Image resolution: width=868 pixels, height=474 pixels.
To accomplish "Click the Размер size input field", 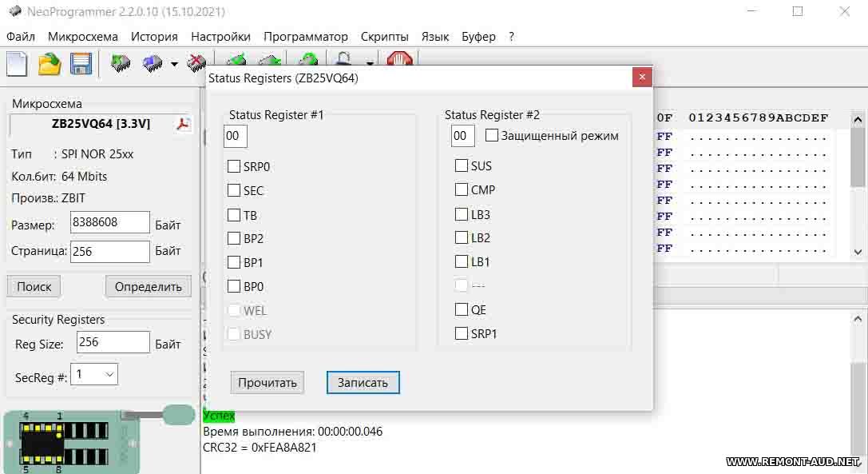I will (109, 222).
